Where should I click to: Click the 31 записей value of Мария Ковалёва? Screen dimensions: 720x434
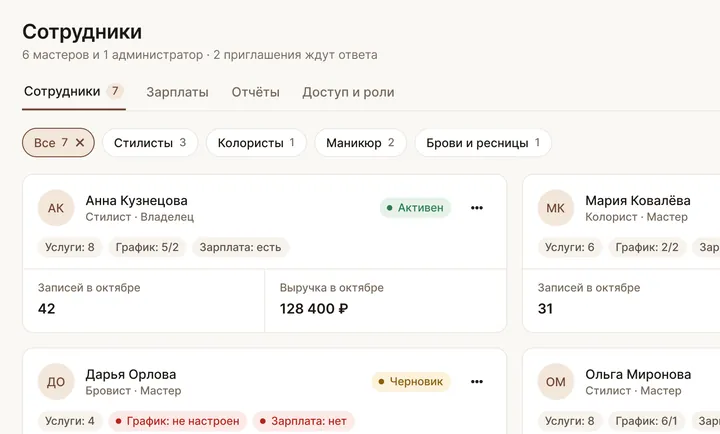pos(545,309)
